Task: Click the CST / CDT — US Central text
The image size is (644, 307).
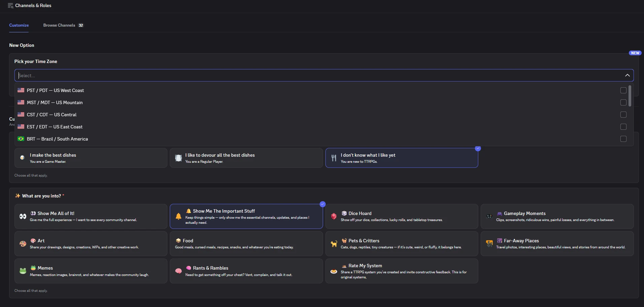Action: (x=52, y=115)
